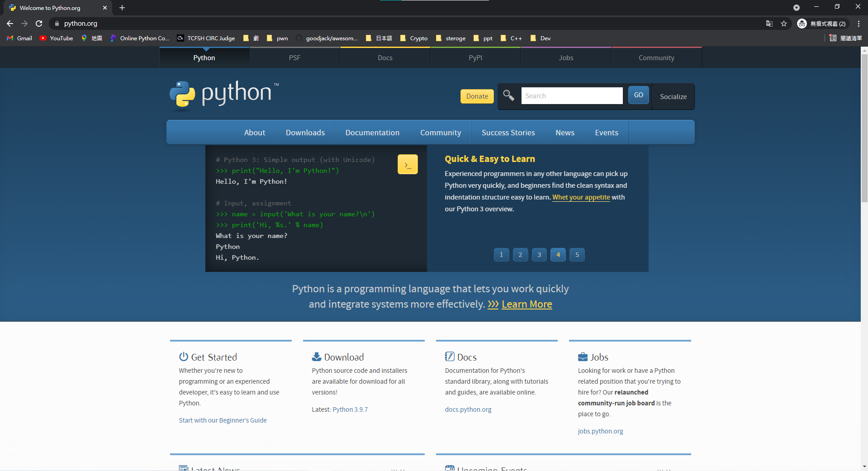Open the TCFSH CIRC Judge bookmark

coord(206,38)
